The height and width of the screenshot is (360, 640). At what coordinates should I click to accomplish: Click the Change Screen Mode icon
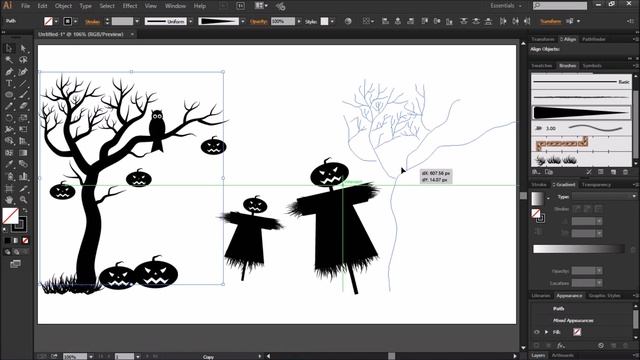click(x=15, y=264)
